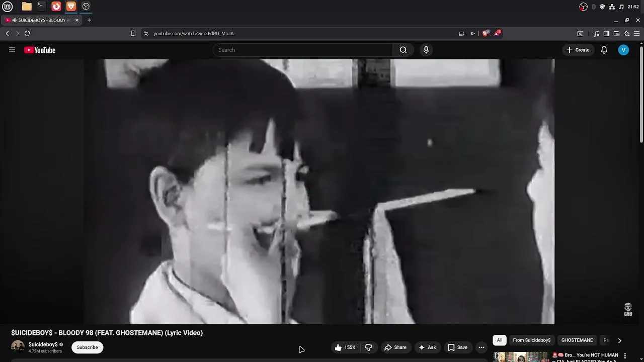The image size is (644, 362).
Task: Open Leo AI sparkle toolbar icon
Action: click(626, 33)
